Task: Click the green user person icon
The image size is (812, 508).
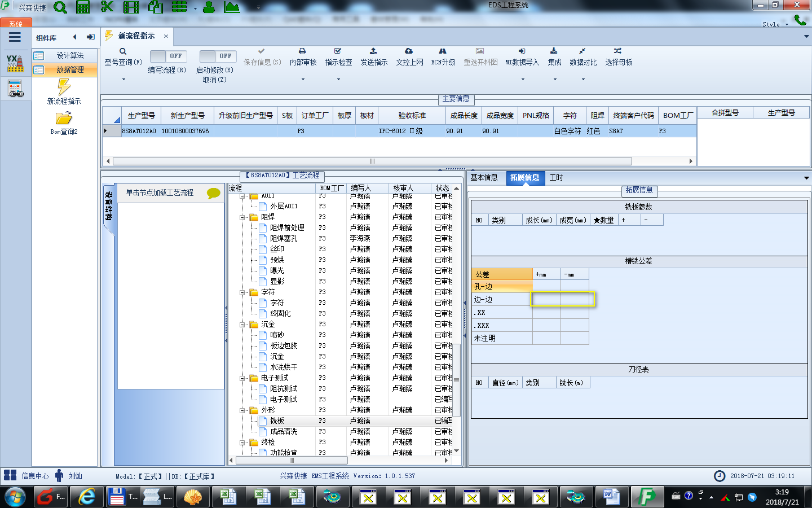Action: pyautogui.click(x=209, y=7)
